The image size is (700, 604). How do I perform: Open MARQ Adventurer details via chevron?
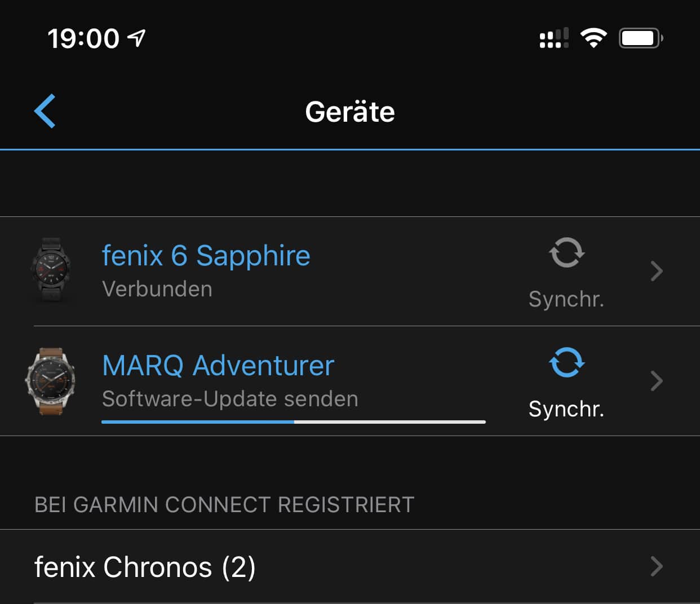pyautogui.click(x=656, y=381)
